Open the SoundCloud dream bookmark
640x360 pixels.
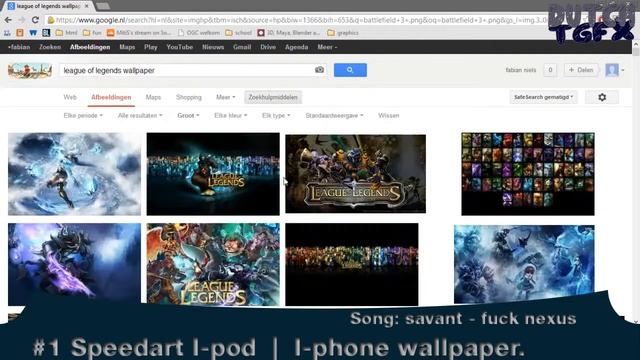139,33
